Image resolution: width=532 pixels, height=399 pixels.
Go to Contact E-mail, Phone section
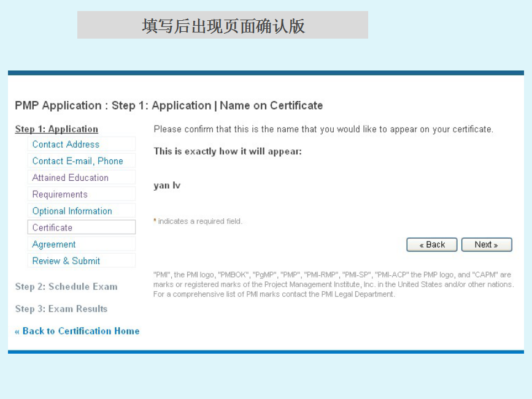[77, 161]
